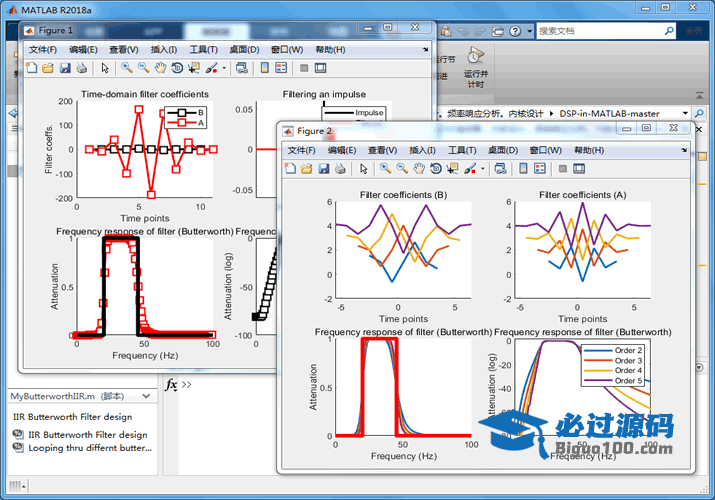This screenshot has width=715, height=500.
Task: Open DSP-in-MATLAB-master folder in path bar
Action: coord(610,113)
